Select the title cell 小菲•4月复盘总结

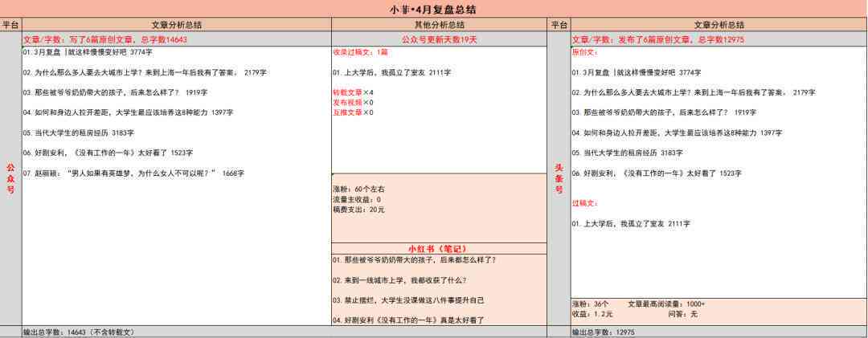coord(433,10)
